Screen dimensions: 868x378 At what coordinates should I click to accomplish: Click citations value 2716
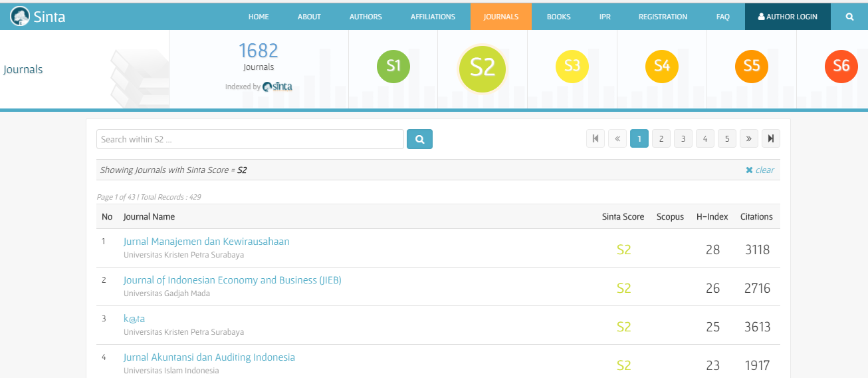click(x=757, y=288)
